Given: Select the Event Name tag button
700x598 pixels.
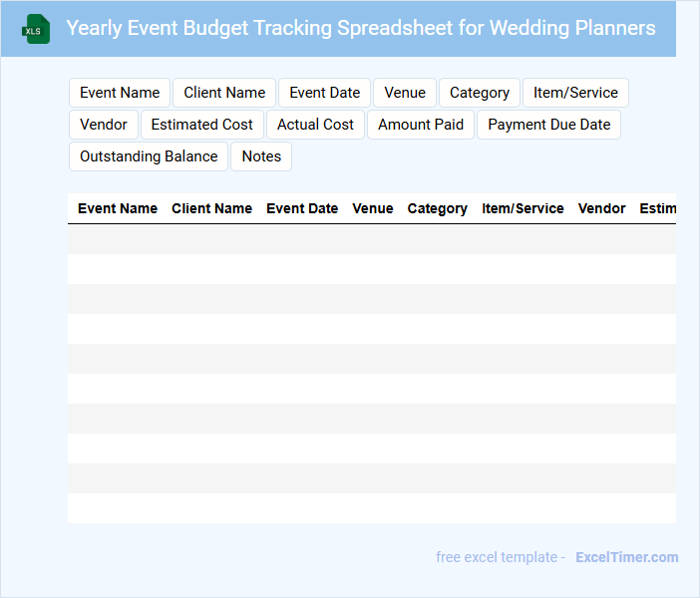Looking at the screenshot, I should 120,93.
